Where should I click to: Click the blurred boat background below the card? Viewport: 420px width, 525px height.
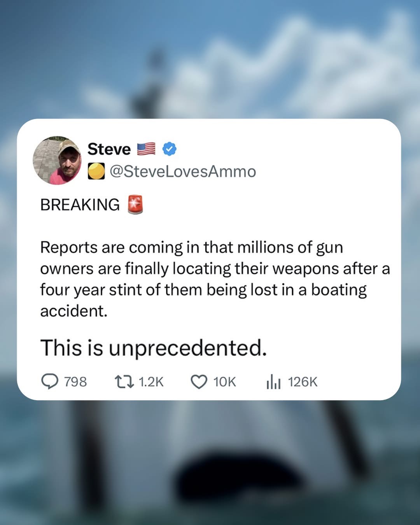(x=210, y=463)
